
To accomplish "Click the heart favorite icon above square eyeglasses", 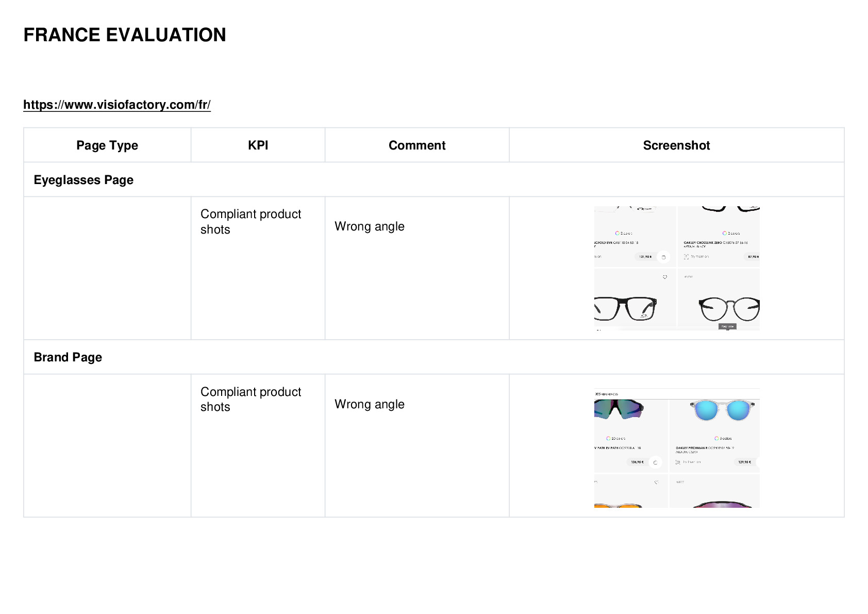I will (x=665, y=277).
